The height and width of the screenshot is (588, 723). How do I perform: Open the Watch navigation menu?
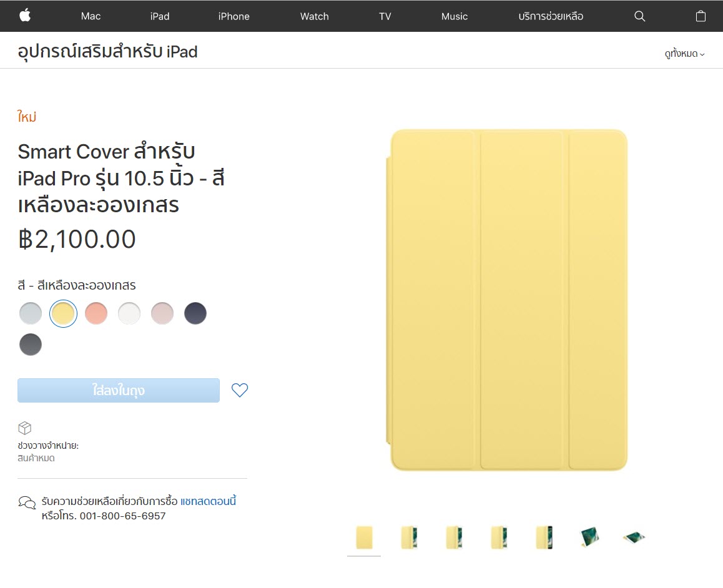(x=314, y=16)
